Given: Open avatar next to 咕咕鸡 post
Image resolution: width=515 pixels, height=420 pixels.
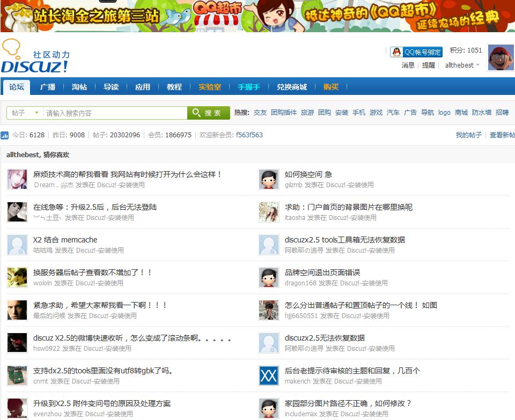Looking at the screenshot, I should (17, 245).
